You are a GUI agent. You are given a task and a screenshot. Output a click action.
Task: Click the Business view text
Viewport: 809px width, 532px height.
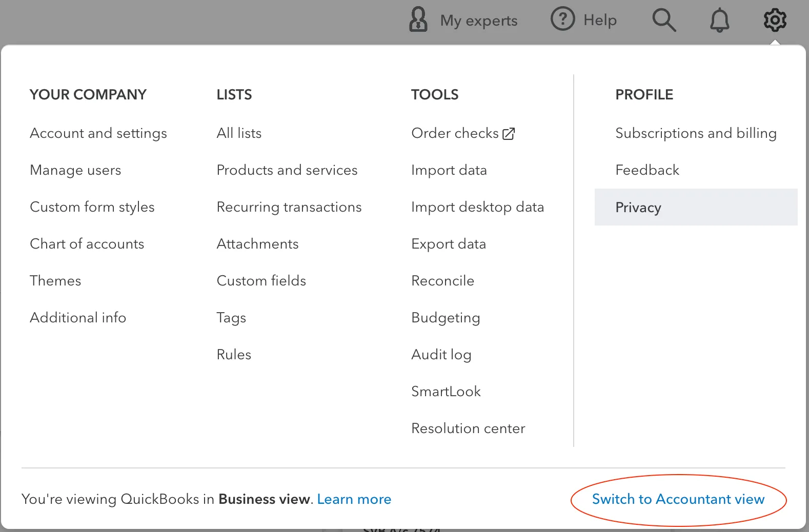click(x=264, y=499)
